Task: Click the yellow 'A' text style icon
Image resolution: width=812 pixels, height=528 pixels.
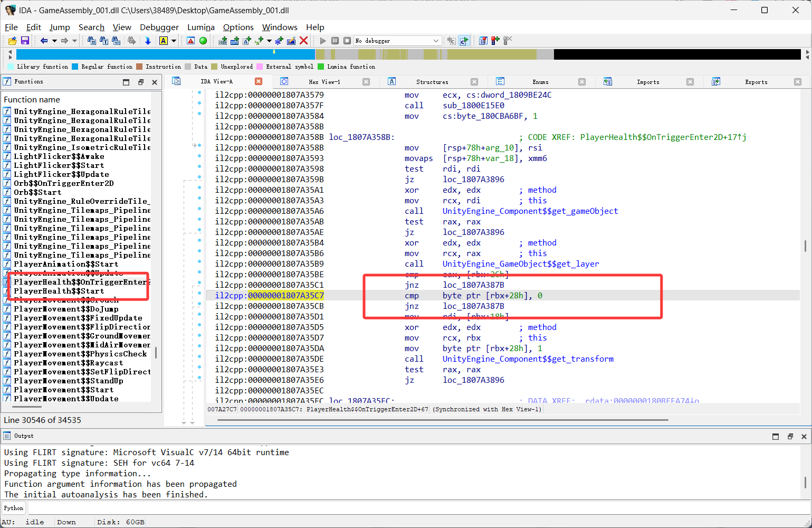Action: click(164, 41)
